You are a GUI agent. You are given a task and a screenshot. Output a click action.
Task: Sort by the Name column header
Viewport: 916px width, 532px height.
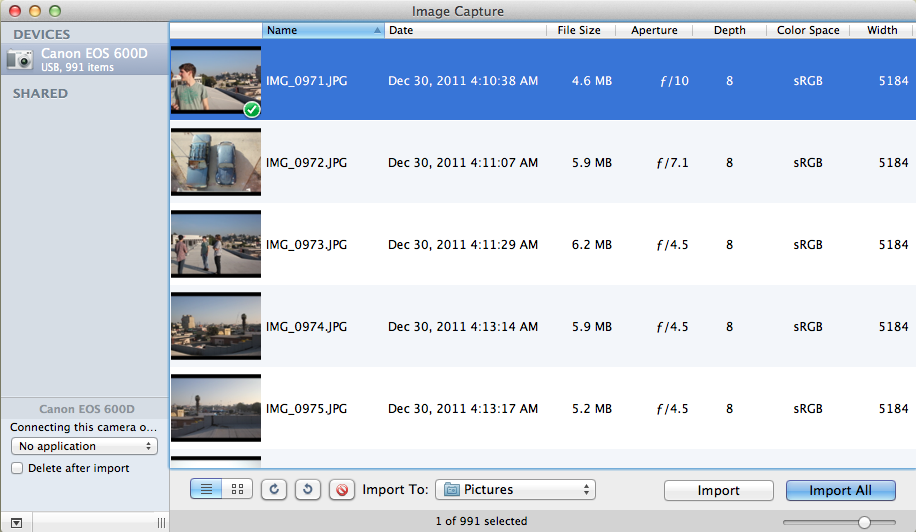(x=322, y=30)
